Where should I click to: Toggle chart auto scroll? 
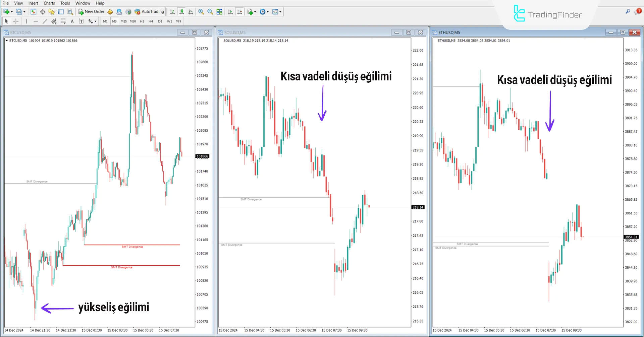pos(230,11)
